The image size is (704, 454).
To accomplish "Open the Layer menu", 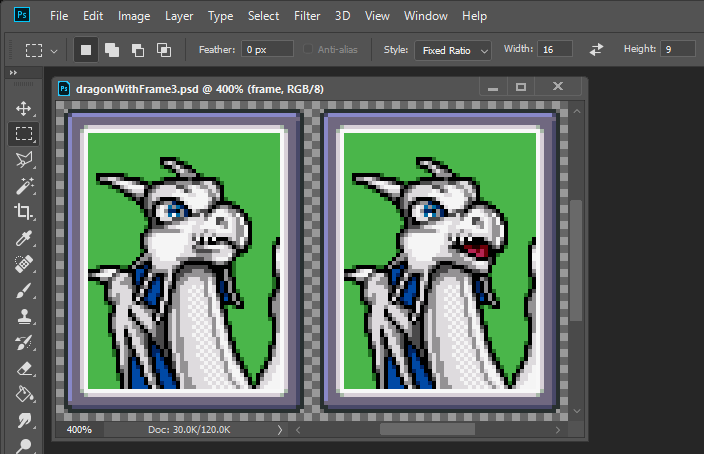I will pos(179,16).
